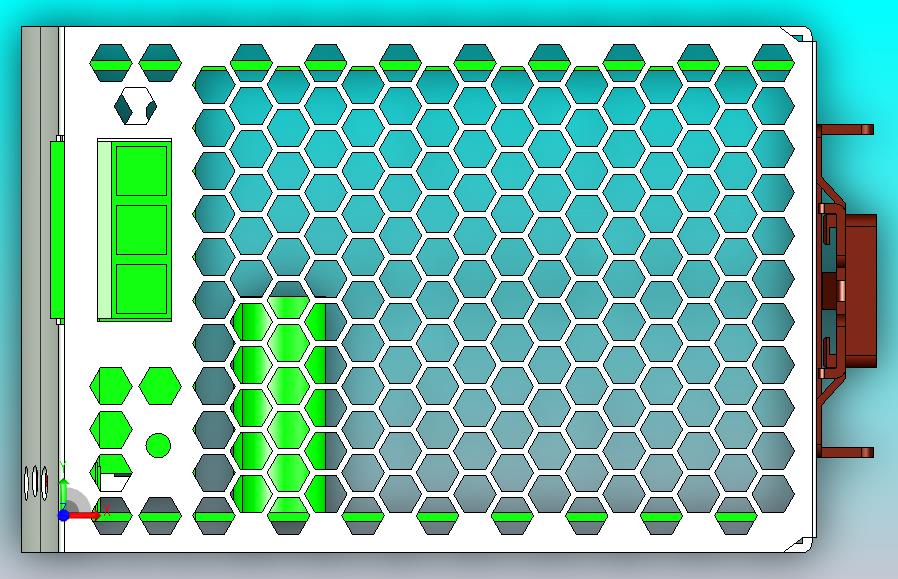The image size is (898, 579).
Task: Click the chamfered bottom-right corner of the cover
Action: [x=801, y=544]
